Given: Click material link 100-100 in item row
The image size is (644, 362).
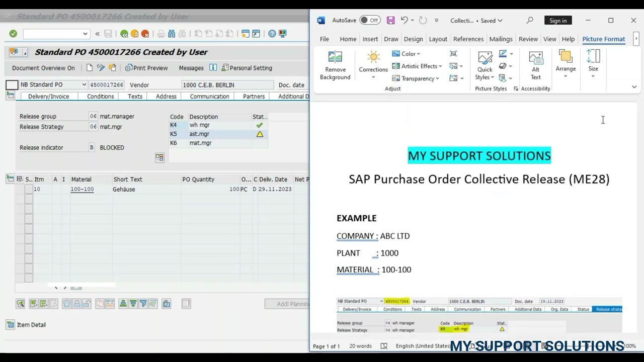Looking at the screenshot, I should [x=82, y=190].
